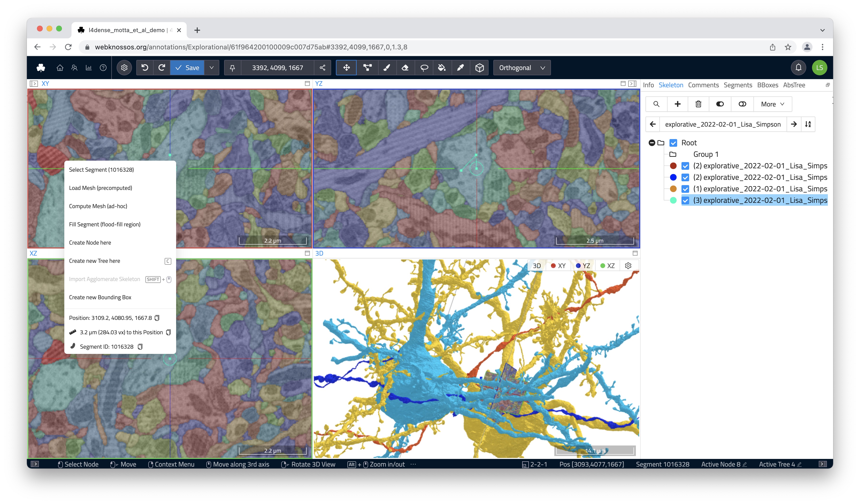The image size is (860, 504).
Task: Open LS user avatar menu
Action: tap(819, 68)
